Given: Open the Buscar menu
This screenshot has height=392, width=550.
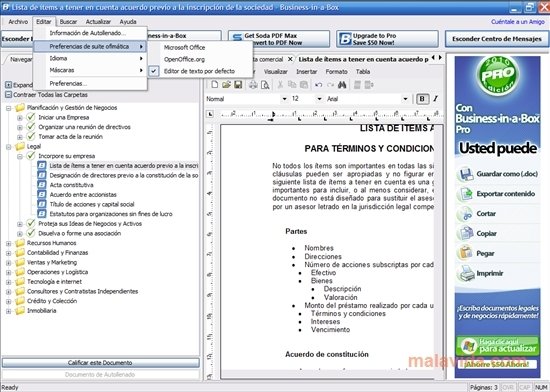Looking at the screenshot, I should tap(68, 22).
